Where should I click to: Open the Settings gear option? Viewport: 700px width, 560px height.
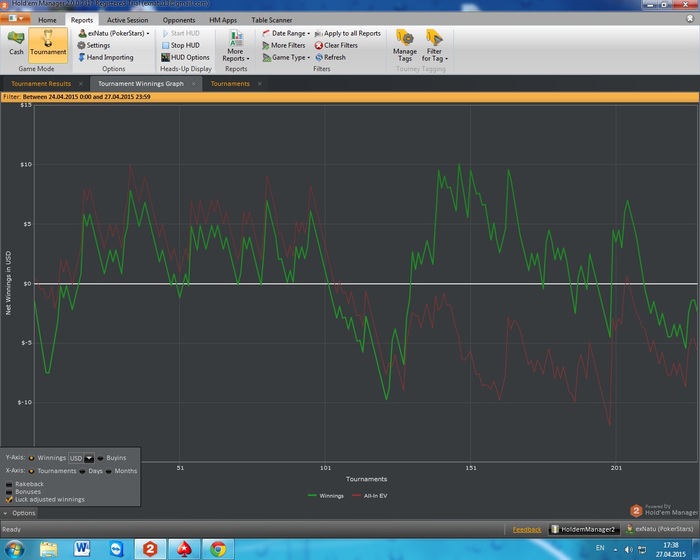[x=94, y=45]
